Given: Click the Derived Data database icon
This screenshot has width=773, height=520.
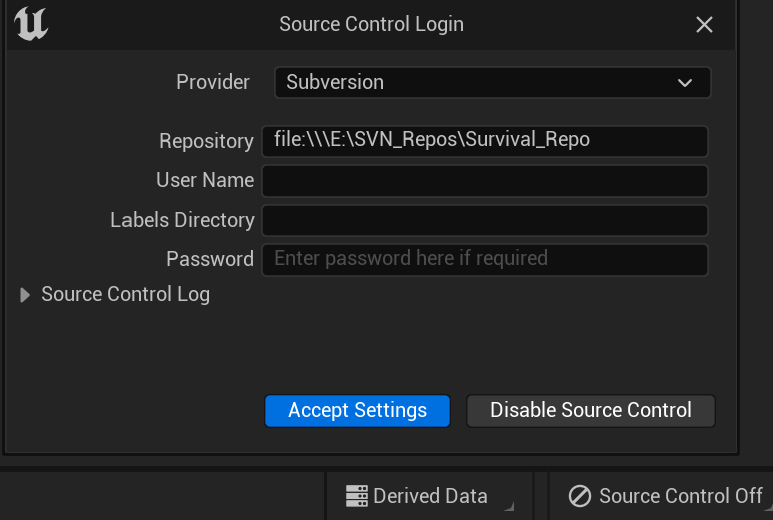Looking at the screenshot, I should click(x=356, y=496).
